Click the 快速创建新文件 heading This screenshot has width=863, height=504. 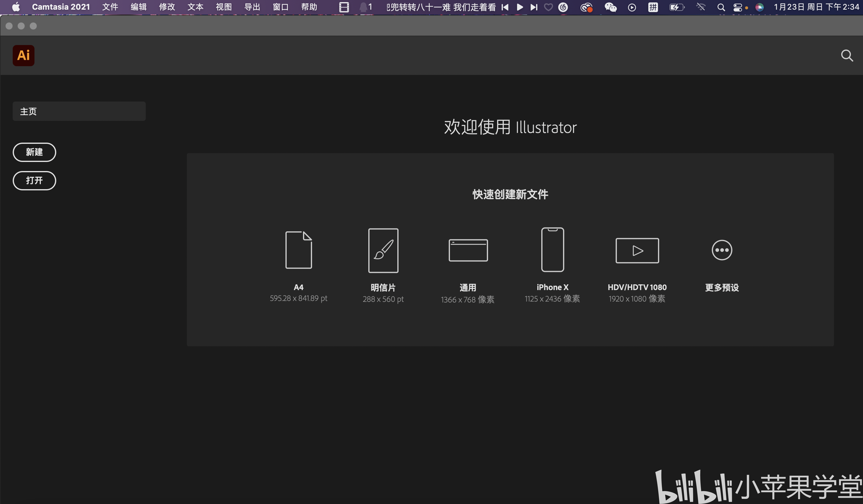click(510, 194)
